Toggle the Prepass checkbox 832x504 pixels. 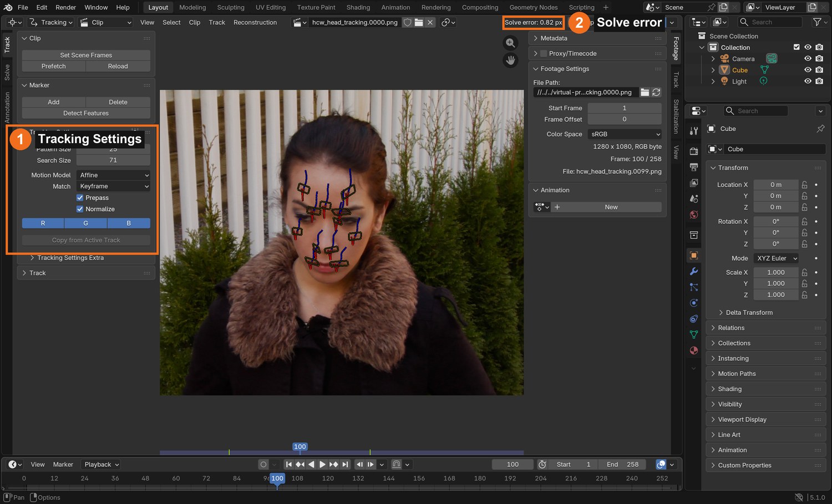[80, 198]
